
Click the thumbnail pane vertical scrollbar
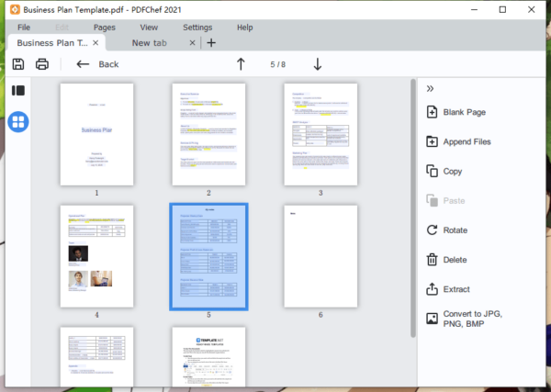tap(413, 208)
